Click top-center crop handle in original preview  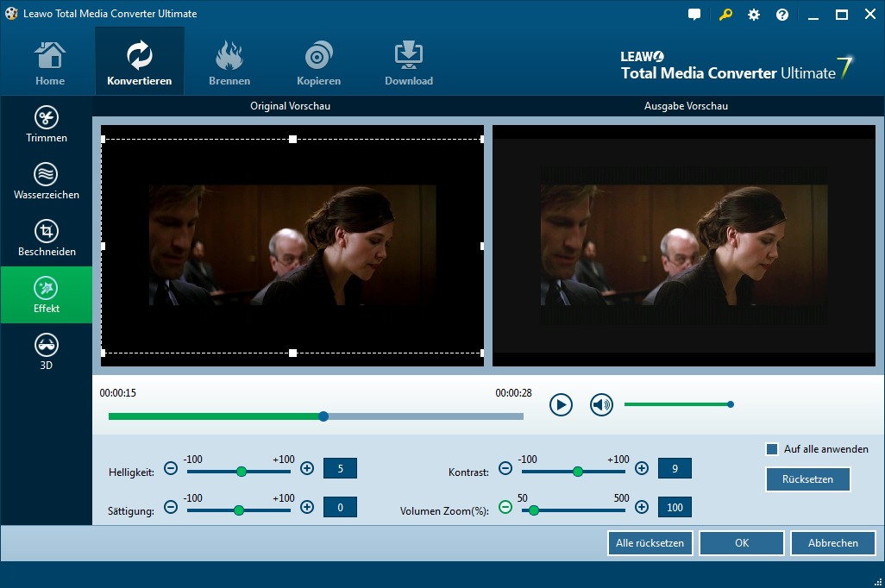point(292,139)
